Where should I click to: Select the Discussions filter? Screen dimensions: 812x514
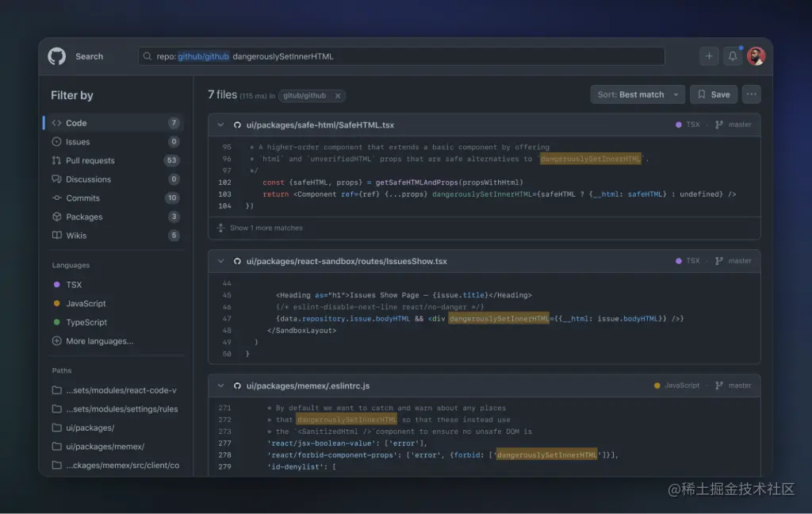click(x=113, y=179)
